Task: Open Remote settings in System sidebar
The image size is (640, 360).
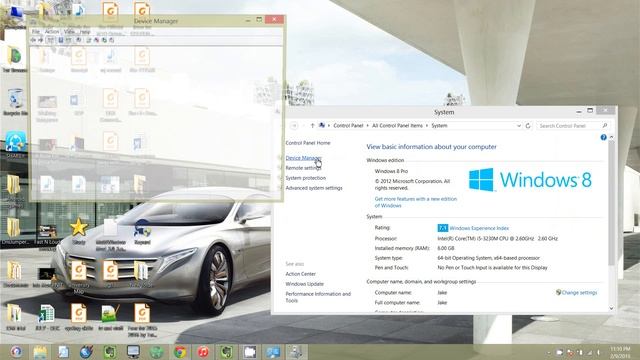Action: 303,168
